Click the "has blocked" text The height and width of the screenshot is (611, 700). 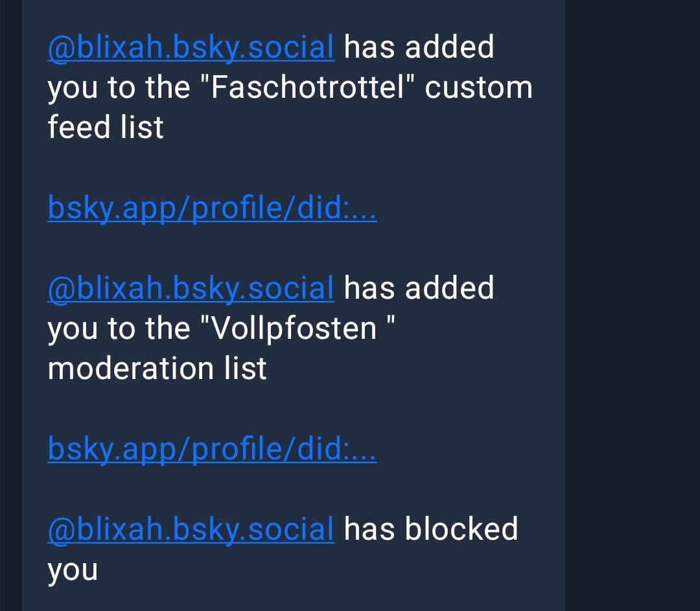coord(431,529)
